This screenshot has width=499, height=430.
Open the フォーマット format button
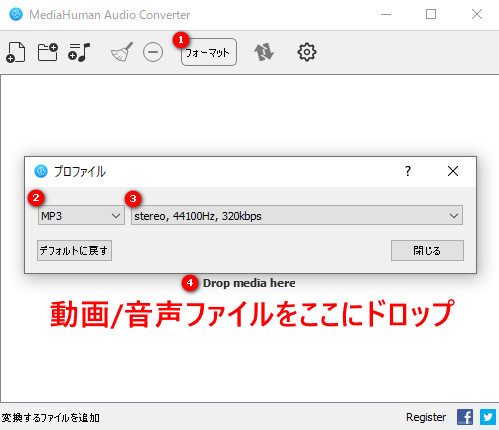point(209,52)
